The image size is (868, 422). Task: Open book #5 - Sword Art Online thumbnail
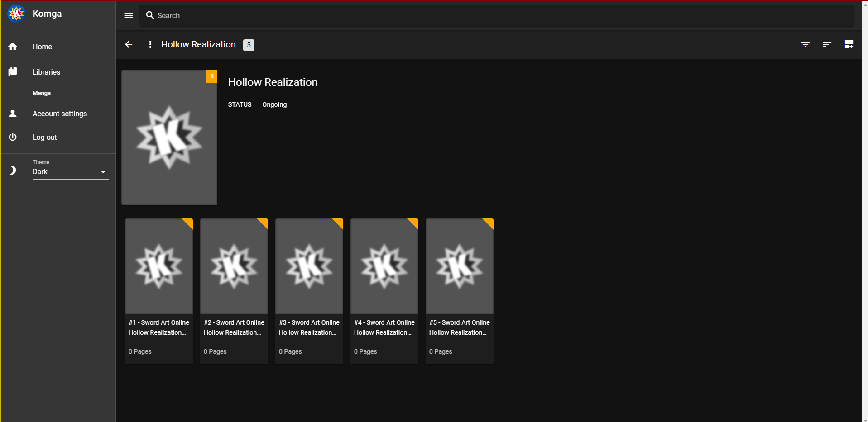[x=459, y=266]
